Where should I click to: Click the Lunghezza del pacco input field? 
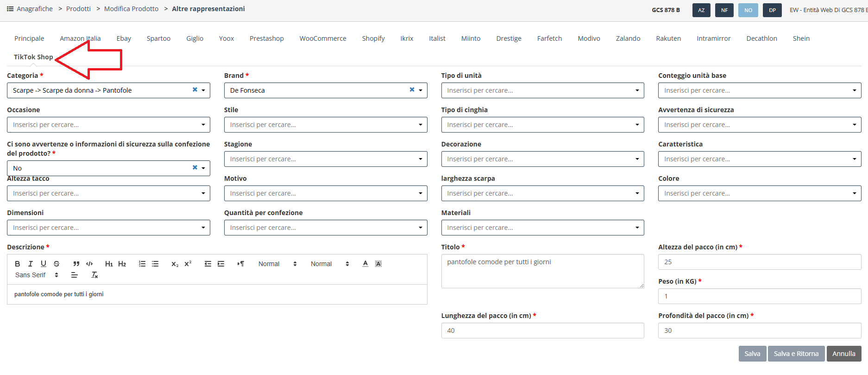[542, 331]
